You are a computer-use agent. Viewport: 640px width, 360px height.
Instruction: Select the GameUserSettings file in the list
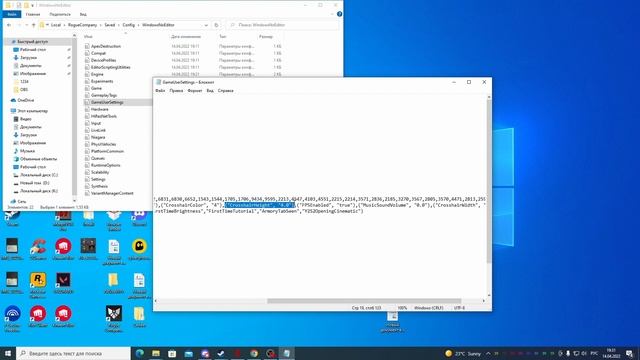(107, 102)
